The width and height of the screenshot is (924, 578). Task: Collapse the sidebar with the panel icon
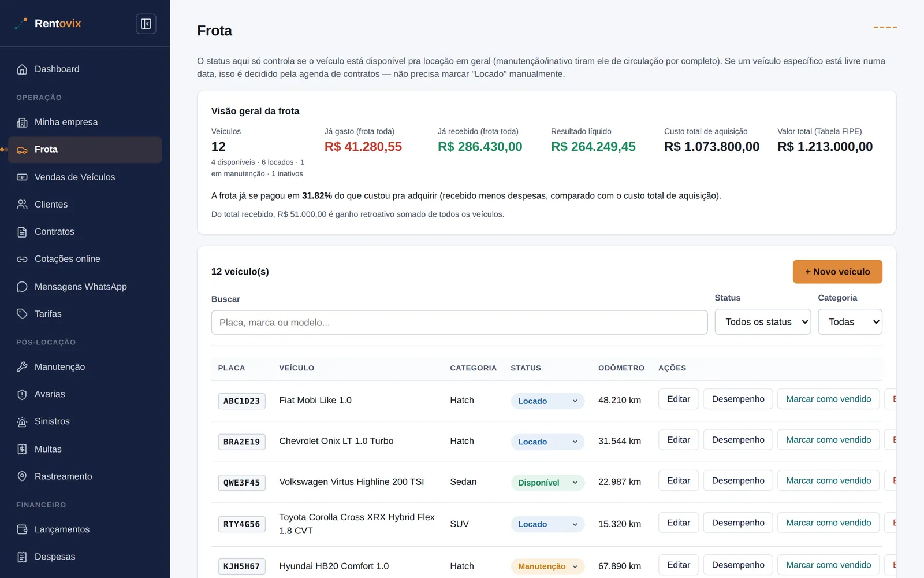[x=146, y=24]
